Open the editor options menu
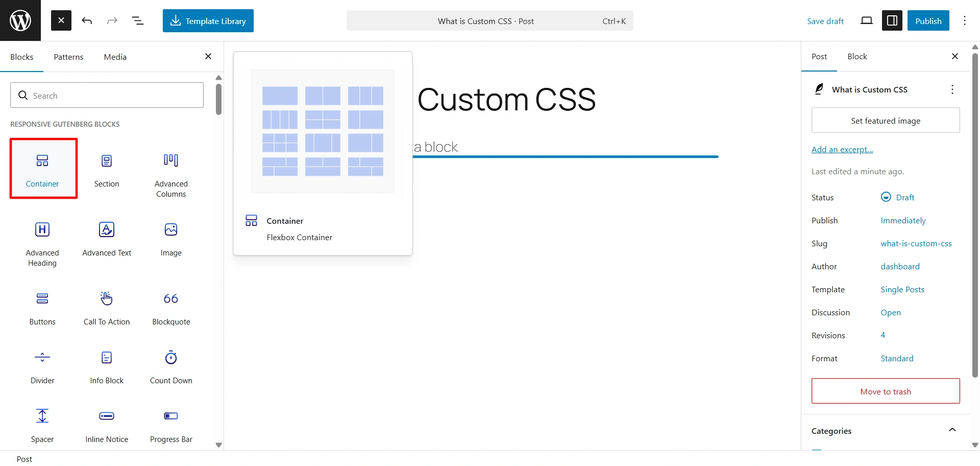Image resolution: width=980 pixels, height=466 pixels. tap(965, 20)
